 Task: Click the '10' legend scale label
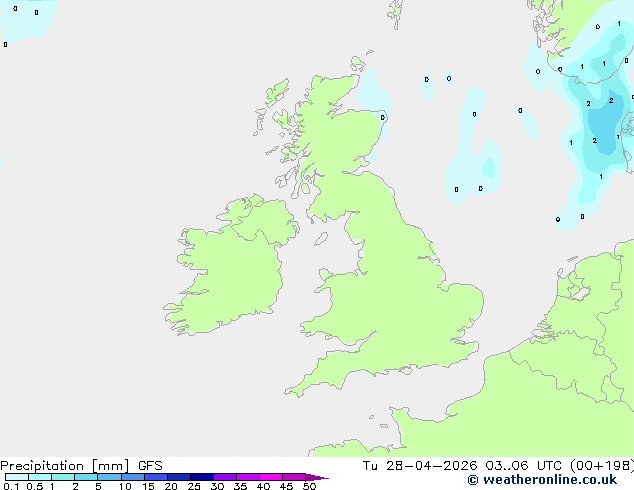(125, 486)
